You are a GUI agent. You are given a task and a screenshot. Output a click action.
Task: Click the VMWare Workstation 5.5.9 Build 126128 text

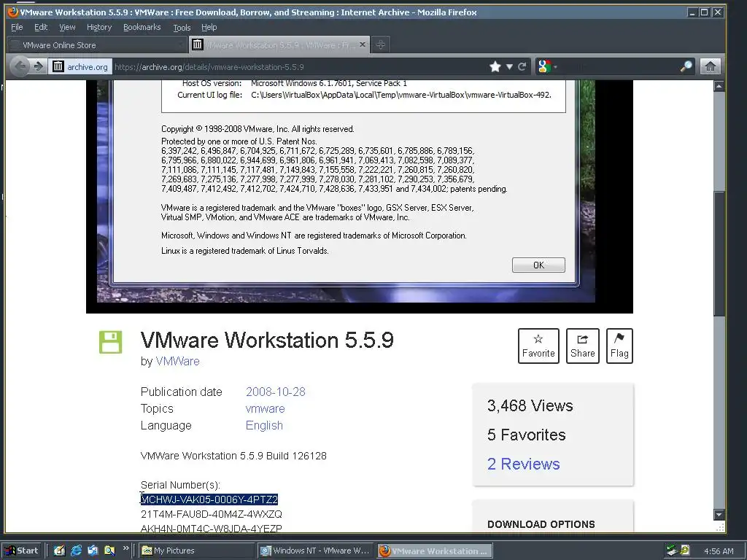pos(233,456)
